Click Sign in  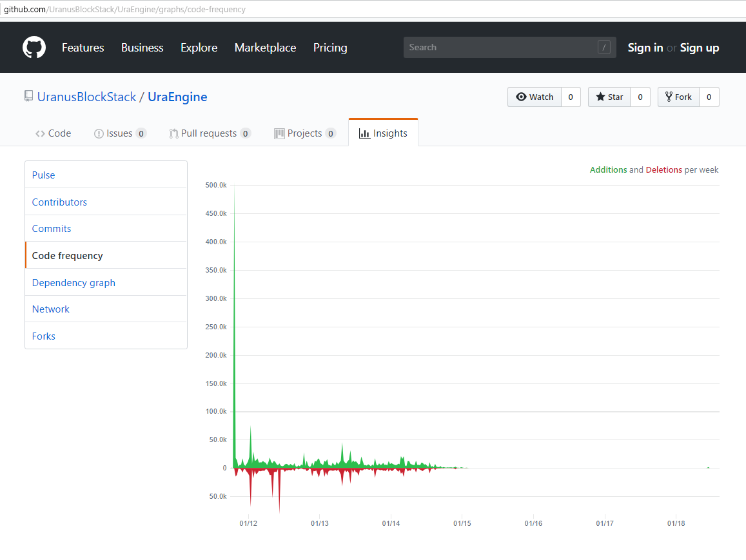point(645,48)
